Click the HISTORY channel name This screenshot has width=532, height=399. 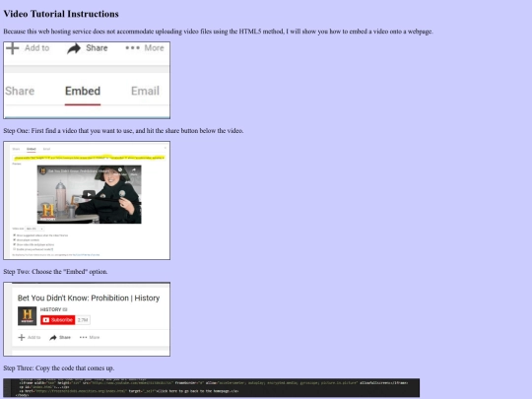50,309
